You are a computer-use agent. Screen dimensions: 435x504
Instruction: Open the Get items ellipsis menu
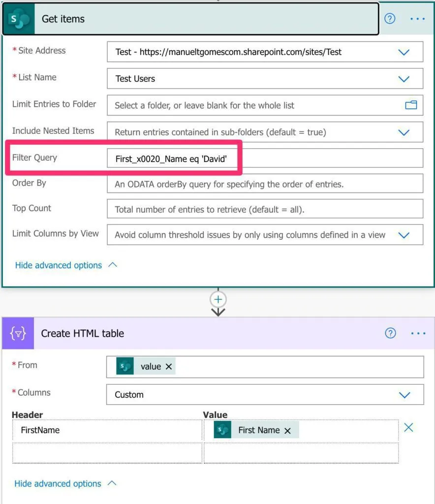click(x=417, y=19)
